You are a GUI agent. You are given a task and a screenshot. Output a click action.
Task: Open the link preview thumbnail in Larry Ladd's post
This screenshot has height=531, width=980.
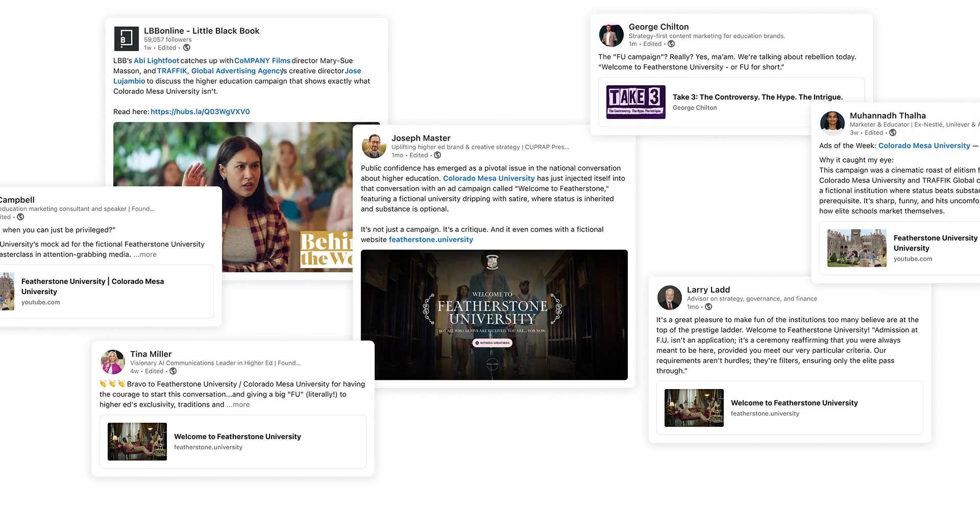[x=694, y=408]
